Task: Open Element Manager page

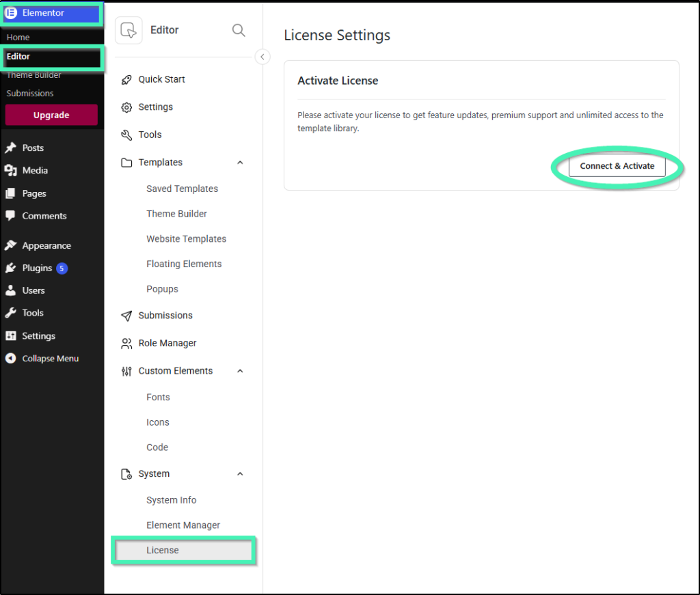Action: tap(183, 525)
